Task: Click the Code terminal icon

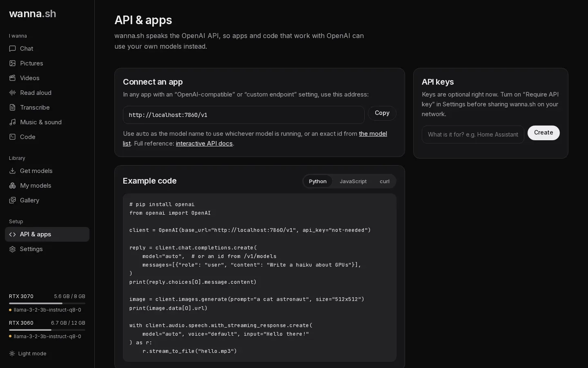Action: click(12, 137)
